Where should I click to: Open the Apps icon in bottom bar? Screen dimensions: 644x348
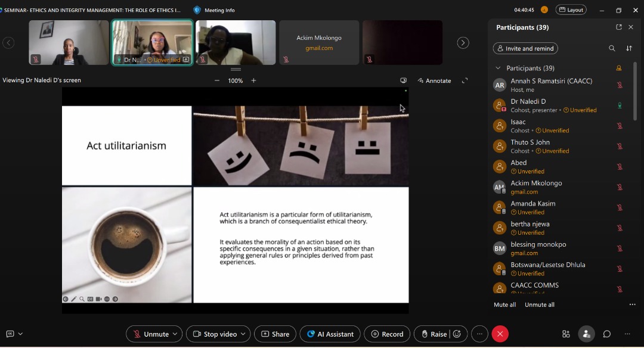tap(566, 334)
